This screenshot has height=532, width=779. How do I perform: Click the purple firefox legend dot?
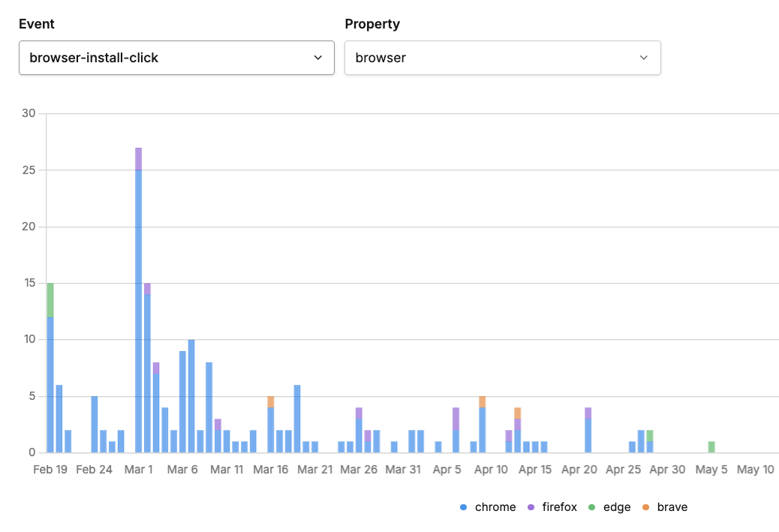(531, 507)
